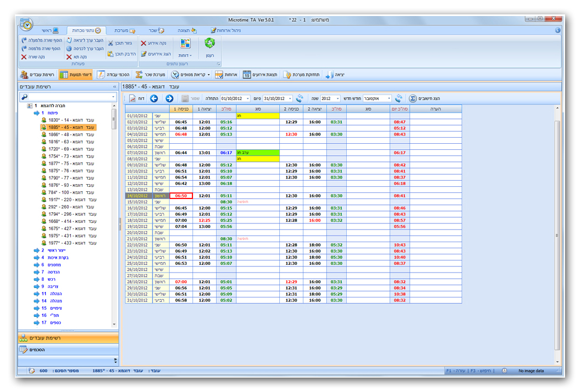
Task: Open the month dropdown showing אוקטובר
Action: [x=389, y=99]
